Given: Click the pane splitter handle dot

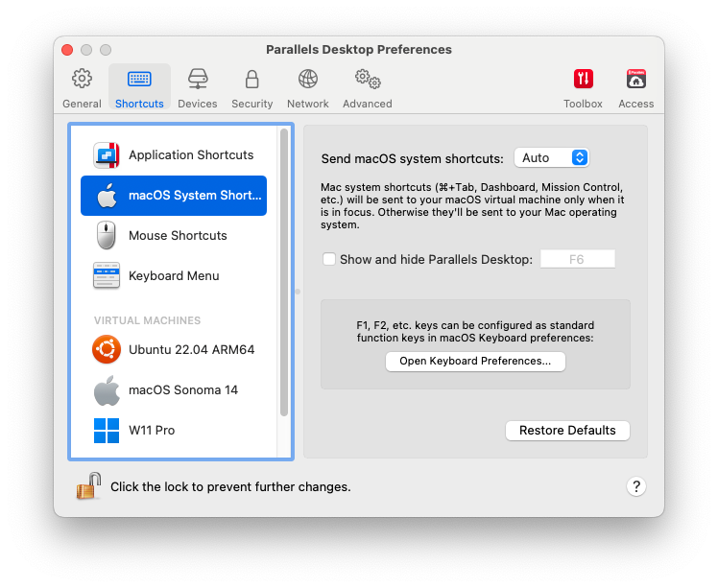Looking at the screenshot, I should click(298, 292).
